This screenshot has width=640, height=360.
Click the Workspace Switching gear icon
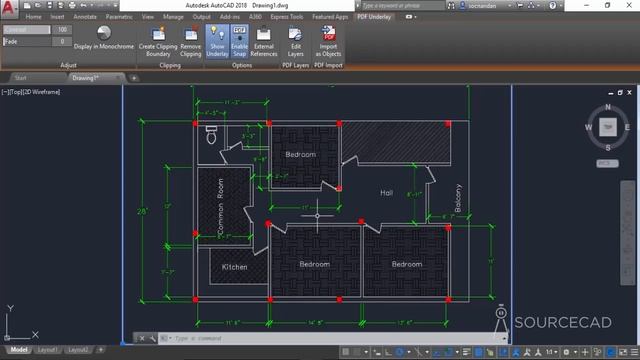pos(566,352)
